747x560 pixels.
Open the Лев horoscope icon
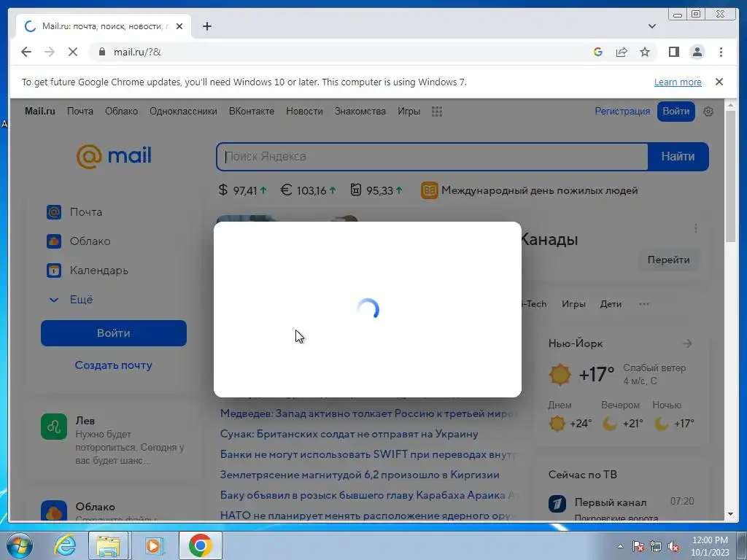click(54, 426)
